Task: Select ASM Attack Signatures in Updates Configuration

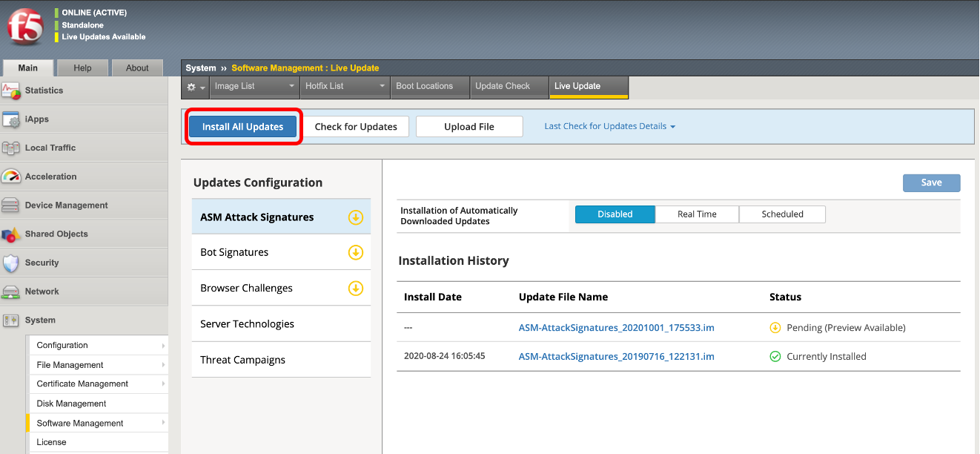Action: pyautogui.click(x=281, y=217)
